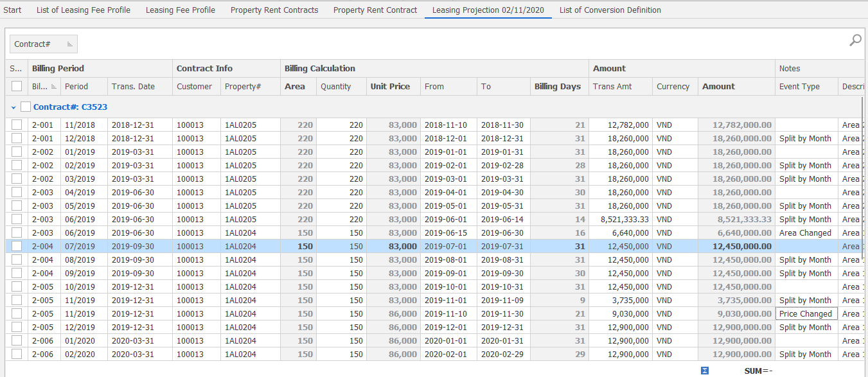Tick checkbox for period 07/2019 row
The image size is (868, 377).
coord(17,246)
